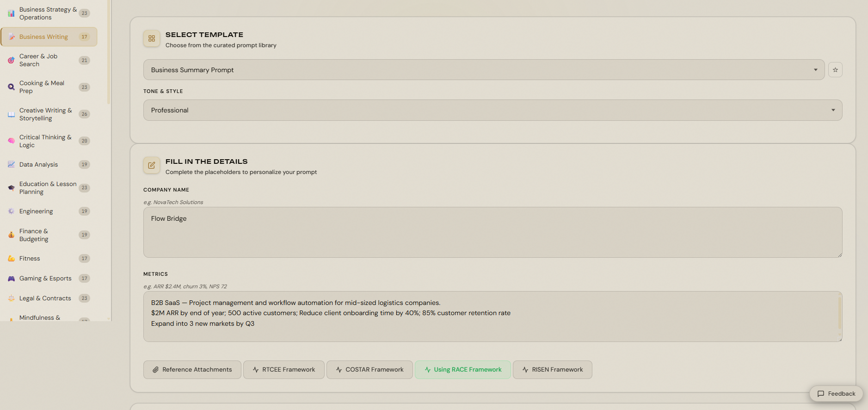Open the Engineering category
868x410 pixels.
click(49, 211)
